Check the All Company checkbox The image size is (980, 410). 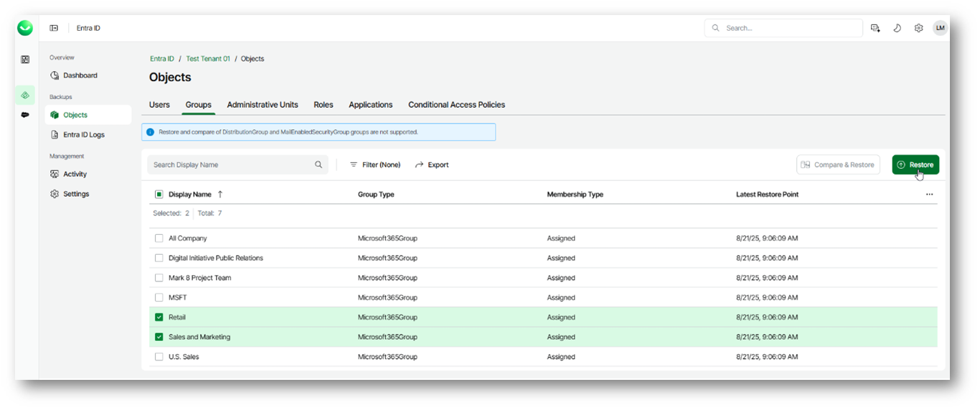[159, 238]
